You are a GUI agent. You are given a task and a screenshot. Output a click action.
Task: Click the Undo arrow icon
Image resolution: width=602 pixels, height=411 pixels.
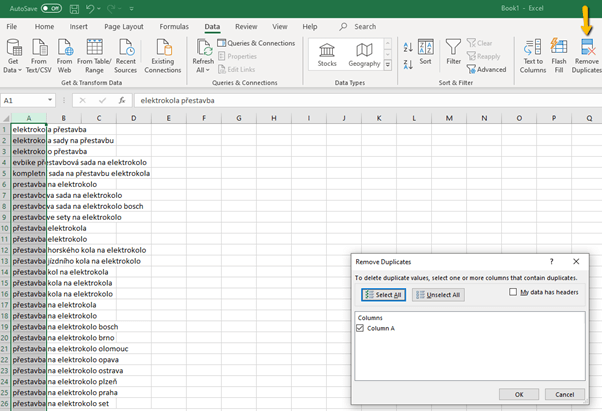(90, 8)
